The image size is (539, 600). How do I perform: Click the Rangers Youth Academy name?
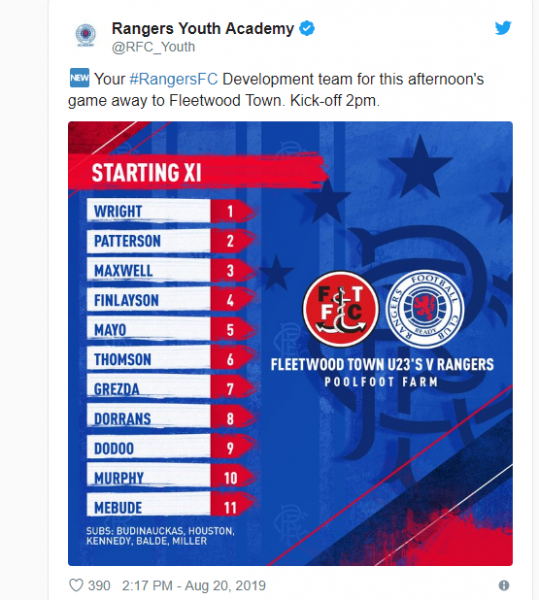pos(203,29)
